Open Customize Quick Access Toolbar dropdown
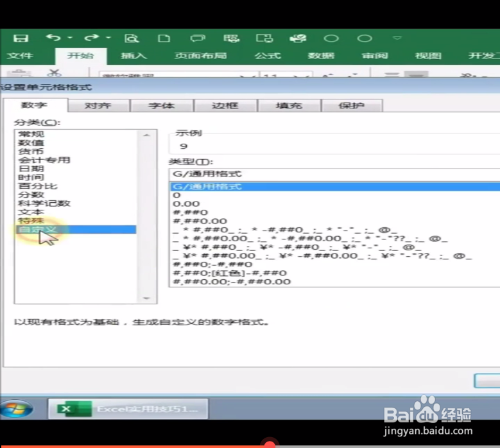 coord(397,38)
